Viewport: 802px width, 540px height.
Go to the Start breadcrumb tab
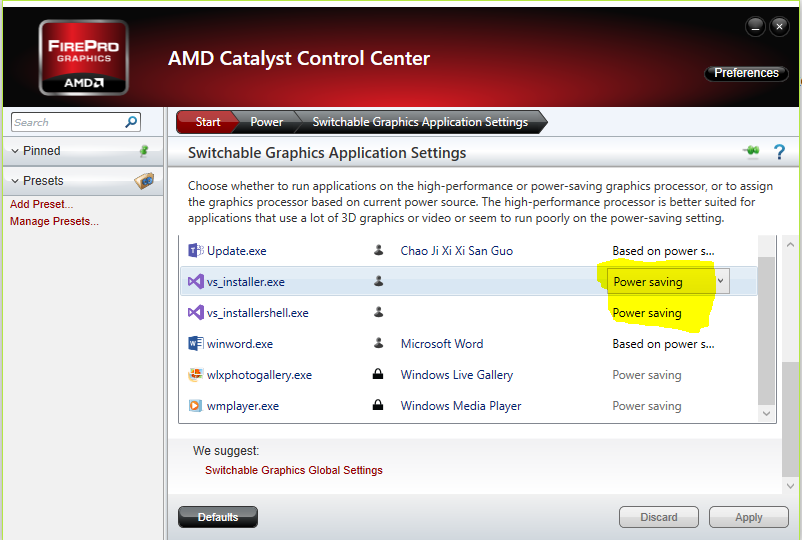pyautogui.click(x=207, y=122)
